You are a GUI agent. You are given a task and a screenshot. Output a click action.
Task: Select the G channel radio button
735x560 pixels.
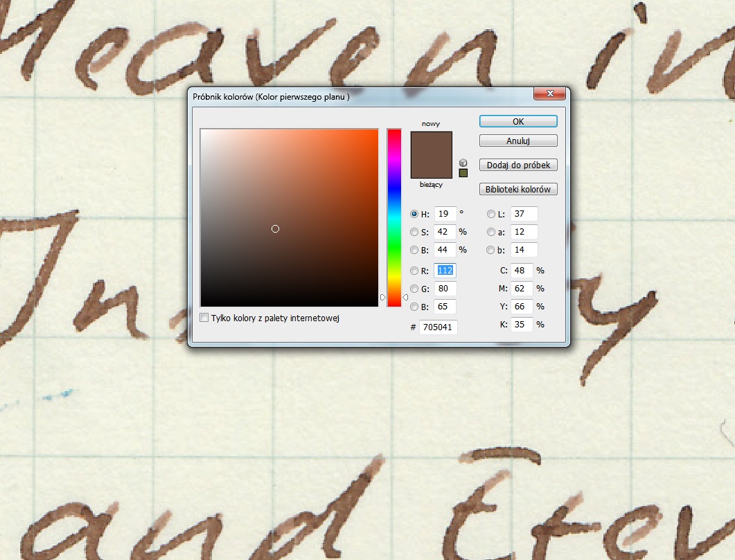(x=414, y=289)
